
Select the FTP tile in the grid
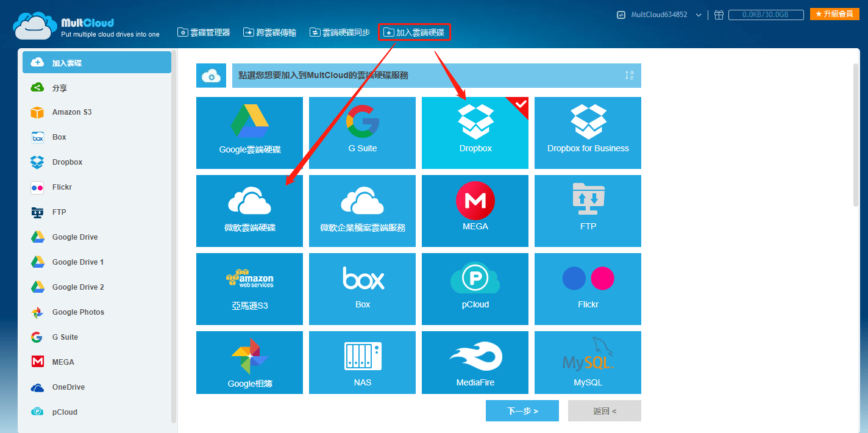[x=588, y=211]
